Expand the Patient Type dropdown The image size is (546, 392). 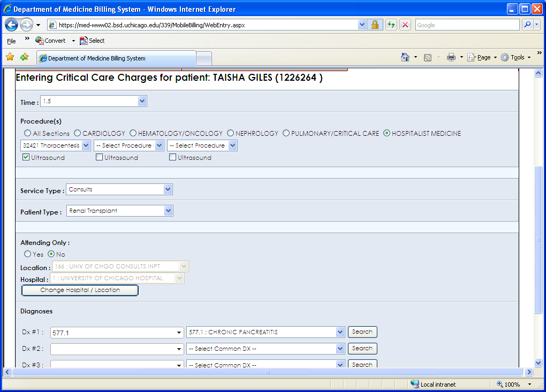(x=168, y=211)
